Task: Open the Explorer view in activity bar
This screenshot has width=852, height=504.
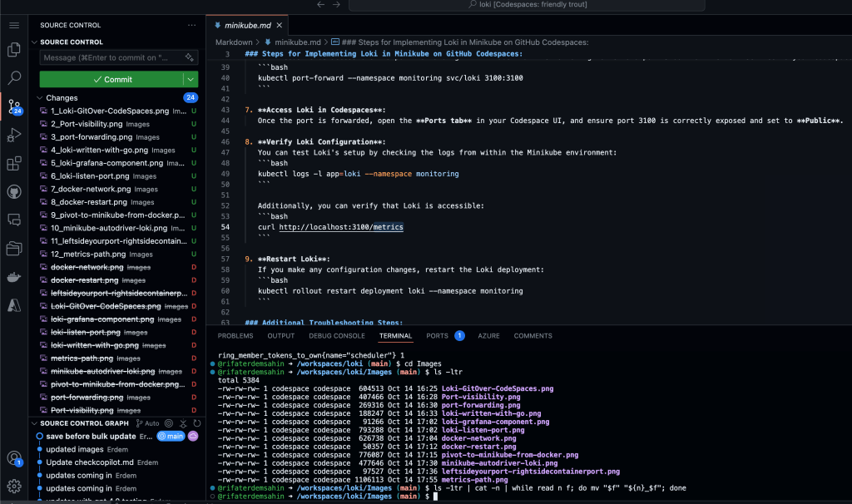Action: (14, 50)
